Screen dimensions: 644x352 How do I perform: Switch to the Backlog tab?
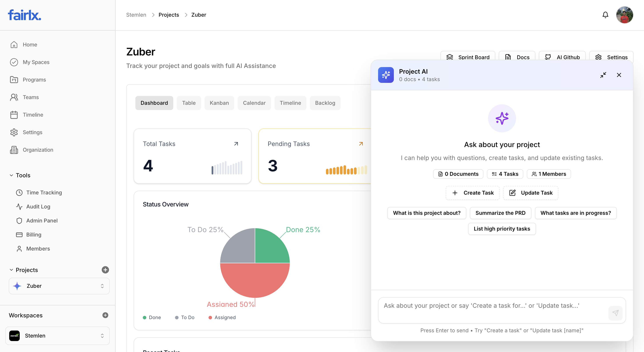click(x=325, y=103)
